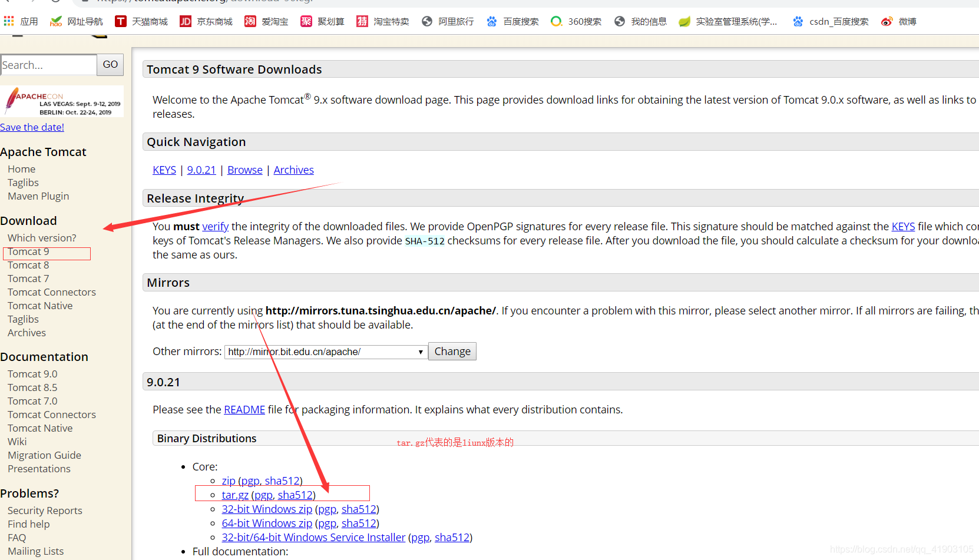Open Tomcat 7.0 documentation

pyautogui.click(x=32, y=401)
